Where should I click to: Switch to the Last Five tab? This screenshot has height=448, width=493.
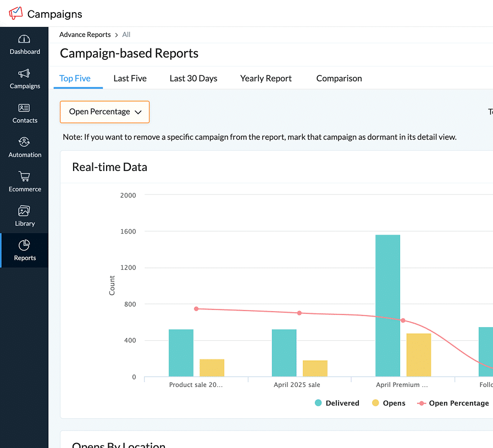[130, 79]
